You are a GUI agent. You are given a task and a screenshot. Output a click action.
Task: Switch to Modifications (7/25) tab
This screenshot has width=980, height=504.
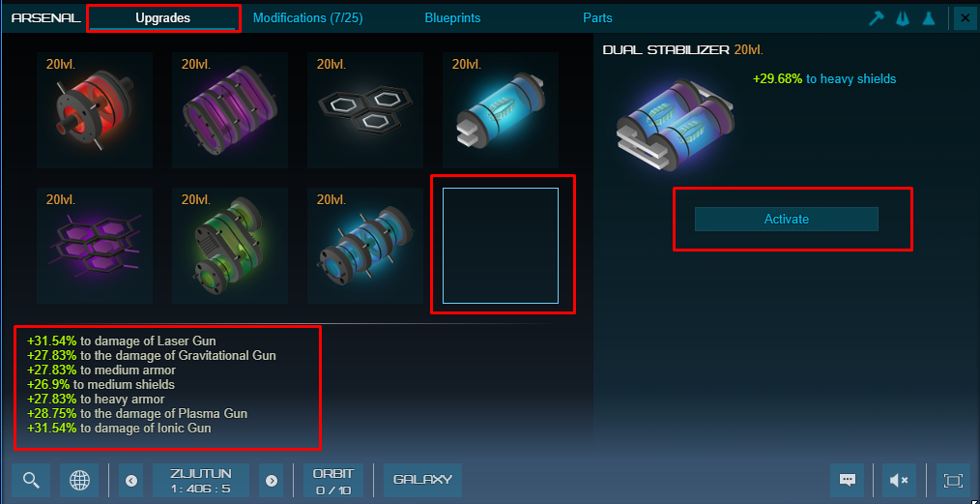click(x=307, y=18)
